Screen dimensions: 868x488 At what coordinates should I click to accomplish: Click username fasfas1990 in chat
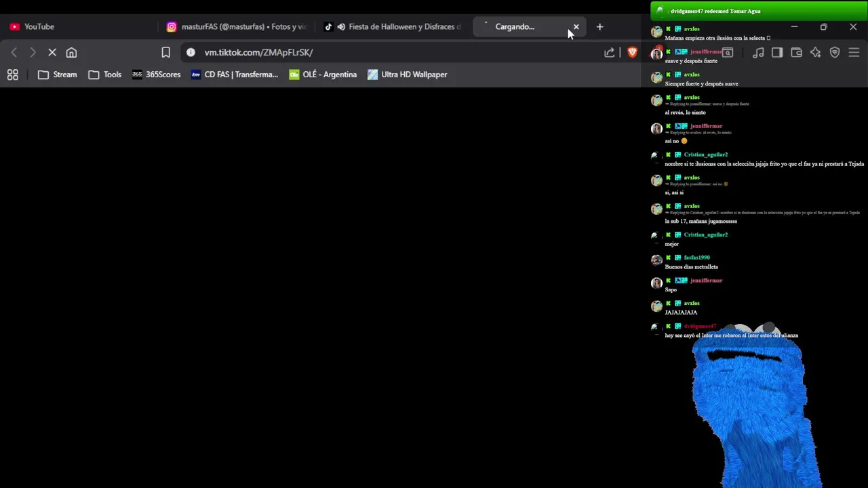pos(696,258)
